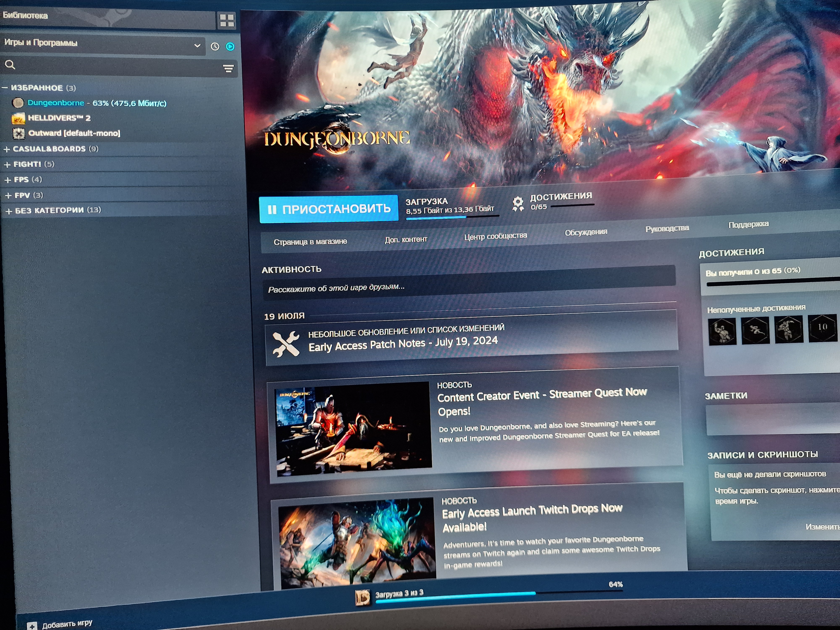Open the Доп. контент tab
This screenshot has height=630, width=840.
coord(406,239)
